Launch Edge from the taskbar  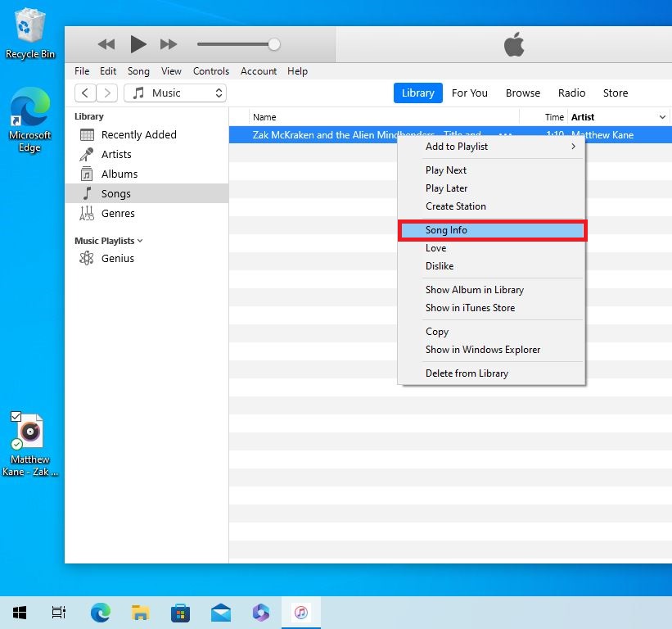(101, 613)
